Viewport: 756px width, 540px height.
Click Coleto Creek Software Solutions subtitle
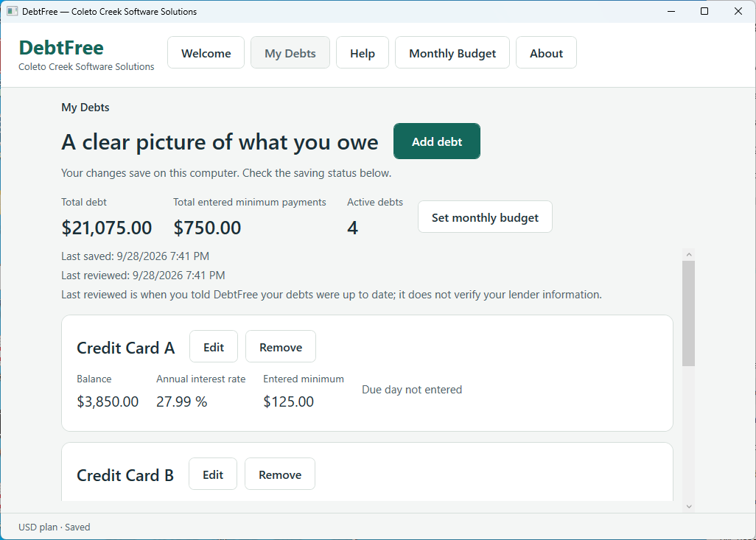(x=86, y=66)
